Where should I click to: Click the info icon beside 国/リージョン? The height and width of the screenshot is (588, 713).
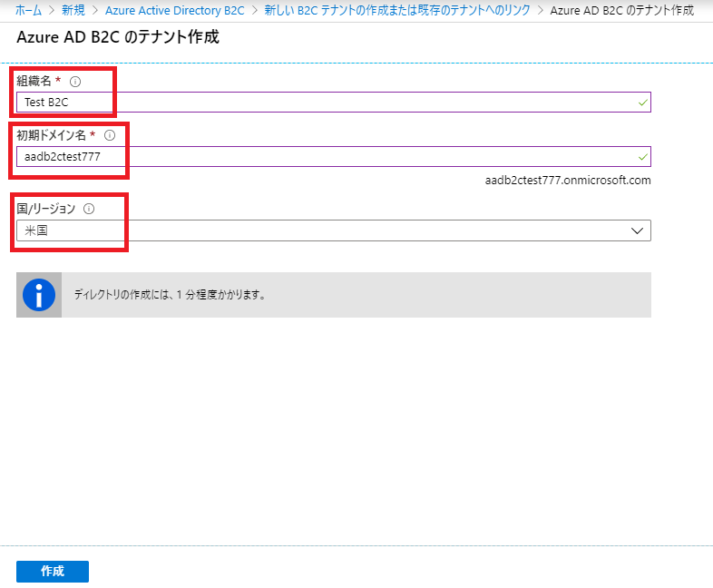[89, 209]
